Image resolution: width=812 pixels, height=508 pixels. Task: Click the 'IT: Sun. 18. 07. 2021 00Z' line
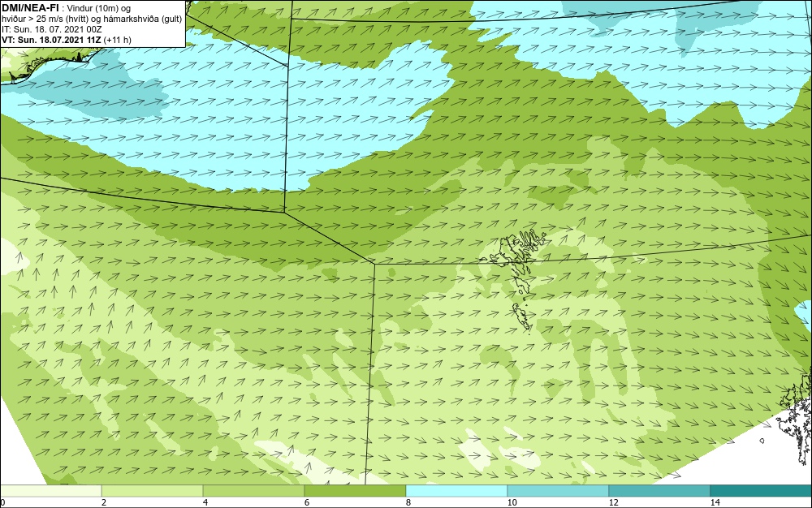click(51, 29)
